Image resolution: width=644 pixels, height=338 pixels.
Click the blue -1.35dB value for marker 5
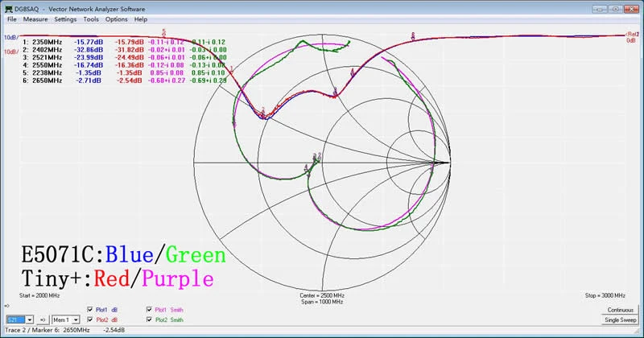pyautogui.click(x=89, y=72)
